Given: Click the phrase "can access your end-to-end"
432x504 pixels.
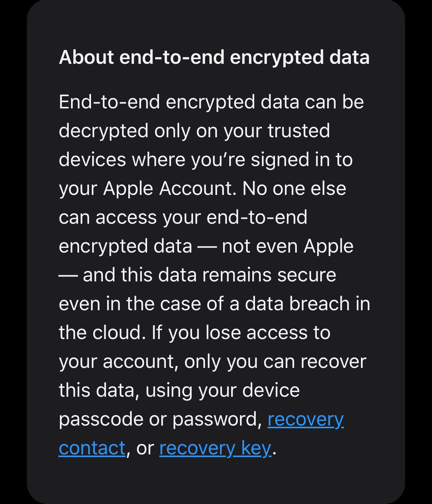Looking at the screenshot, I should (x=183, y=217).
